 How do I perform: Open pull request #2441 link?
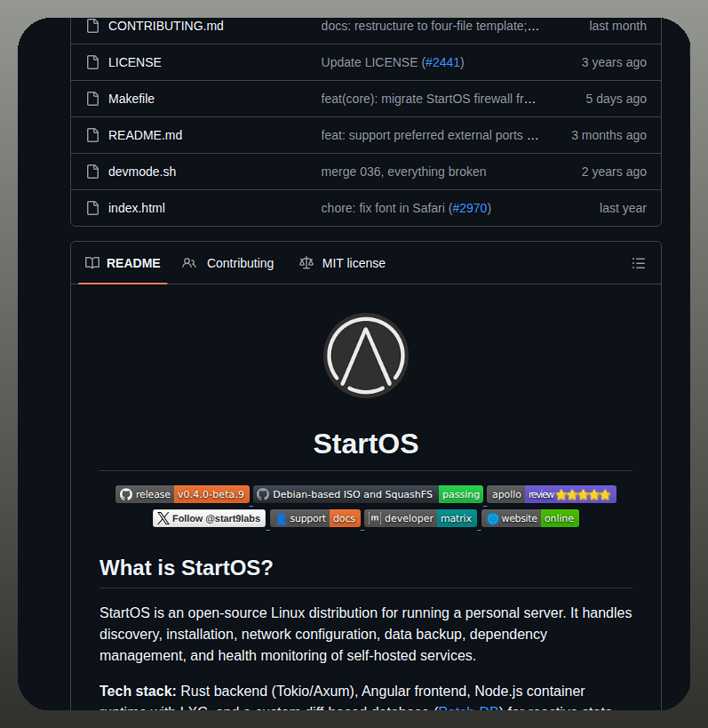(x=442, y=62)
